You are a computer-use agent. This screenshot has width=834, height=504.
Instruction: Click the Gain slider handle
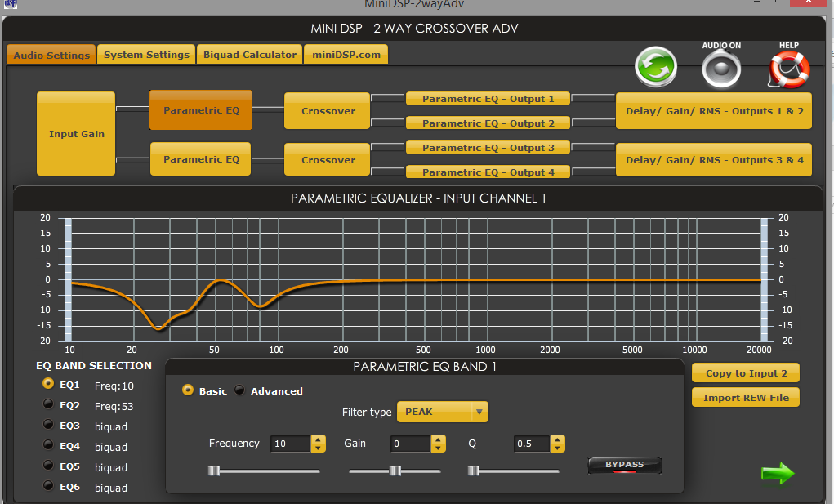[x=395, y=471]
